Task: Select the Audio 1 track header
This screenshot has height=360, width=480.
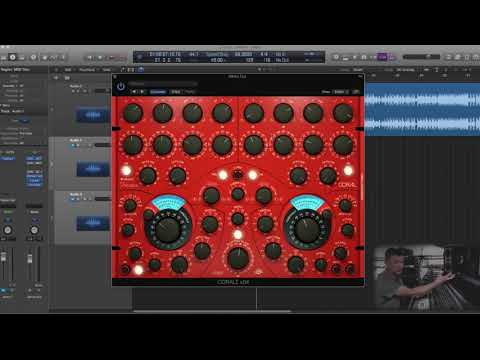Action: [x=80, y=109]
